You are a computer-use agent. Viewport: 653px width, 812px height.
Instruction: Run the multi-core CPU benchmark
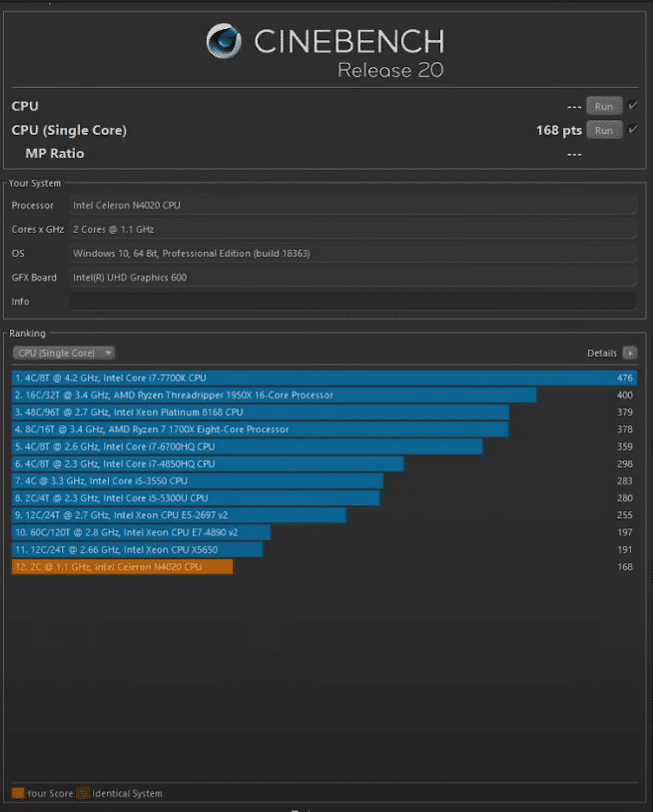604,106
